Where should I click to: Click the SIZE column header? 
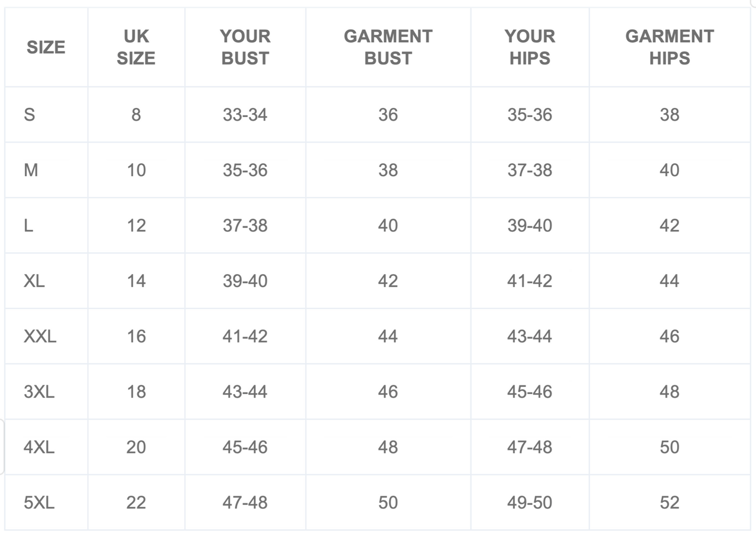point(46,47)
